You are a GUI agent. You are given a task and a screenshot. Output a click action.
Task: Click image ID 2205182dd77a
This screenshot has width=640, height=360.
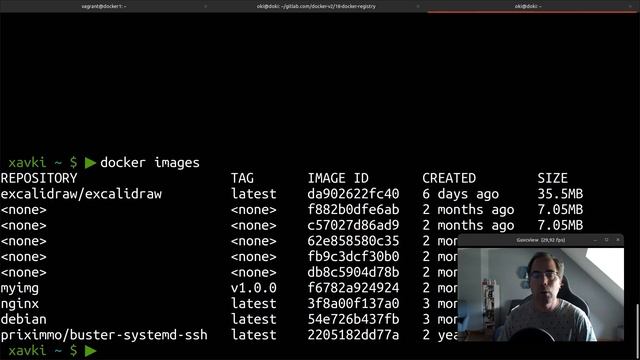tap(353, 335)
